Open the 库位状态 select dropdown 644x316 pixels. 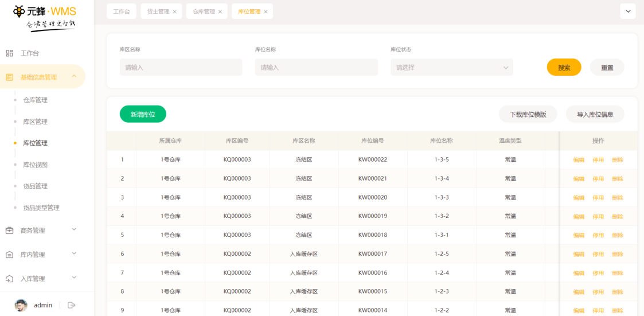click(x=452, y=68)
